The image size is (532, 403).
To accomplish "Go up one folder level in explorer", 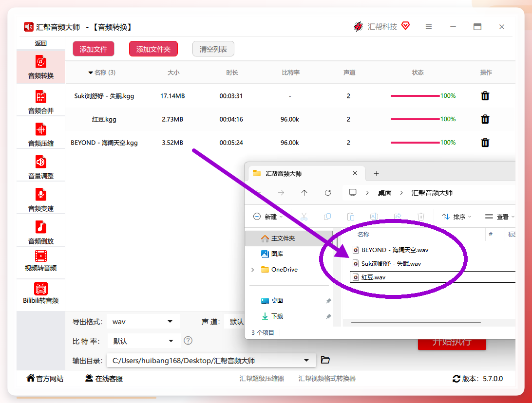I will [x=304, y=193].
